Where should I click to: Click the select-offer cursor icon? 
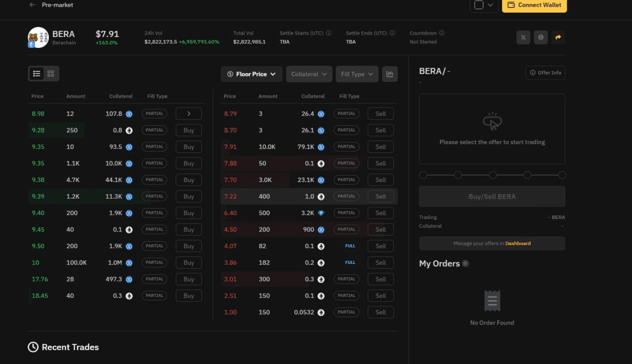pyautogui.click(x=492, y=121)
